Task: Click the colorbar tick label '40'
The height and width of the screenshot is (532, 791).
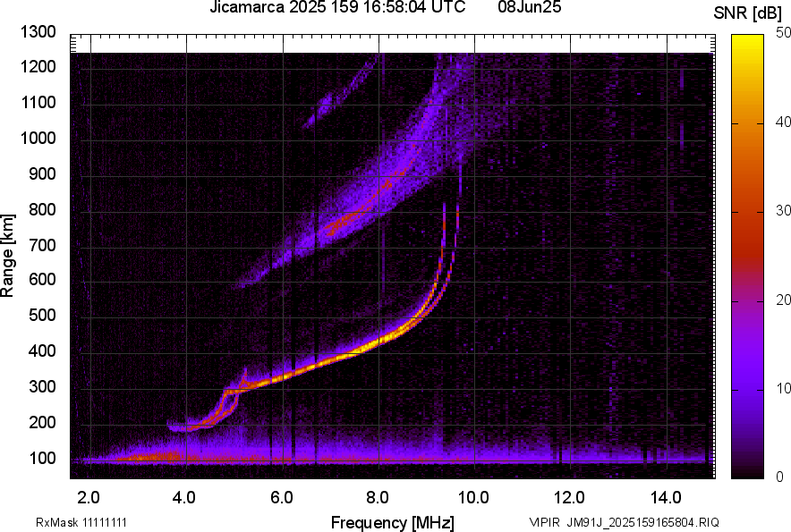Action: (783, 122)
